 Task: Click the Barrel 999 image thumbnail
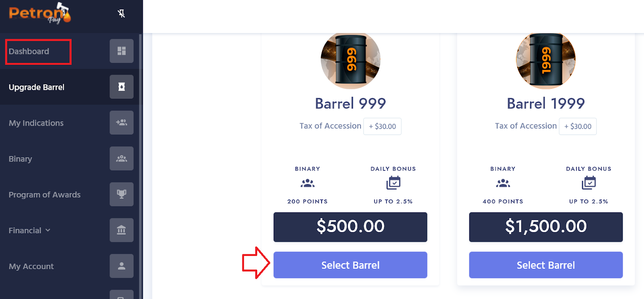[351, 60]
